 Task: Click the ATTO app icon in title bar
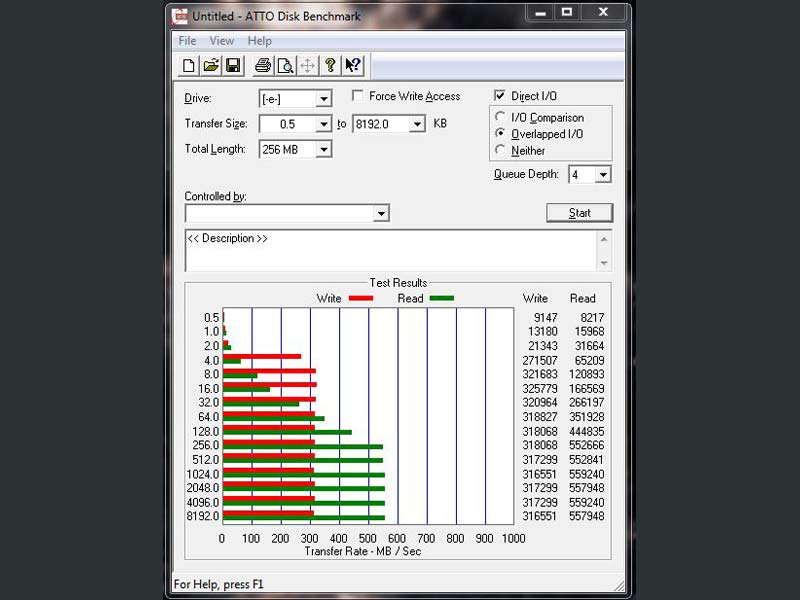point(180,16)
